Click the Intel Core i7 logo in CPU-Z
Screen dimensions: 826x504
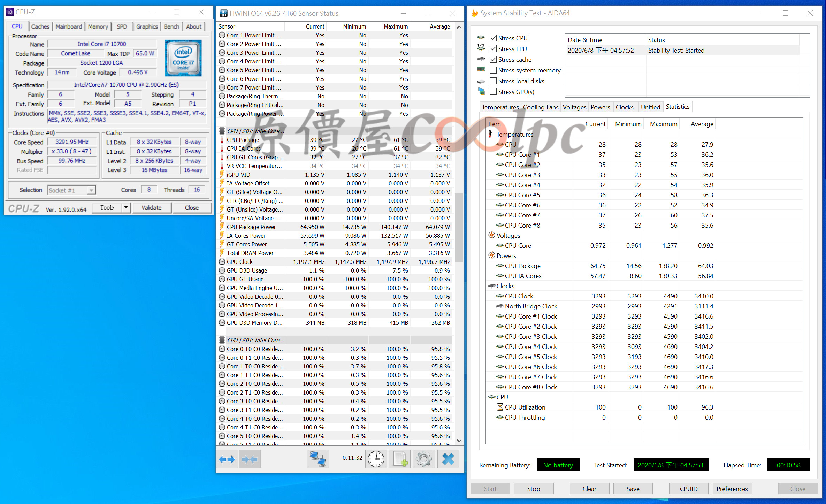183,58
